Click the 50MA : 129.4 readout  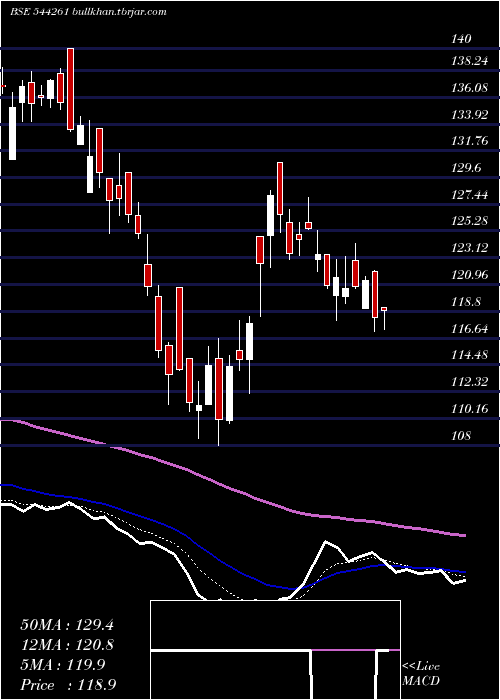pos(67,625)
